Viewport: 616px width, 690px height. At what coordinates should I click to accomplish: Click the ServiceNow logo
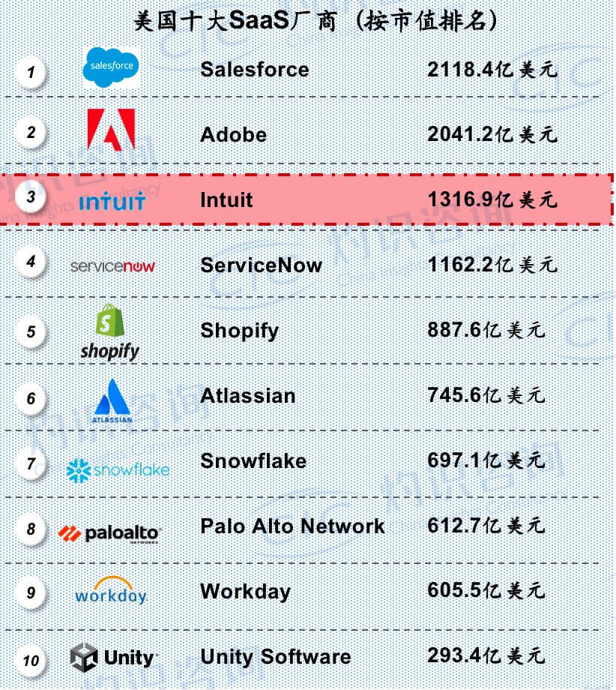pos(112,266)
